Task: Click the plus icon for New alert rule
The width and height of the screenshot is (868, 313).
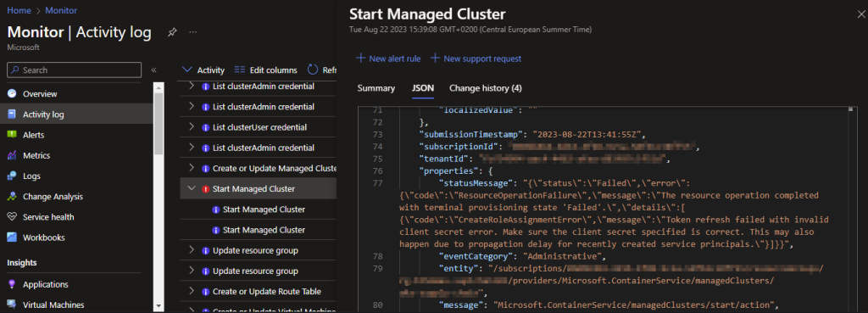Action: point(360,59)
